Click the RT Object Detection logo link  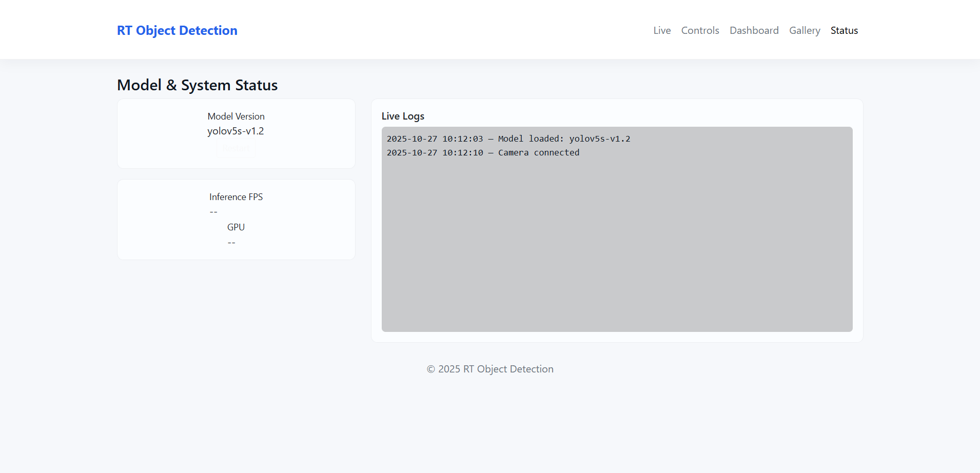coord(177,31)
